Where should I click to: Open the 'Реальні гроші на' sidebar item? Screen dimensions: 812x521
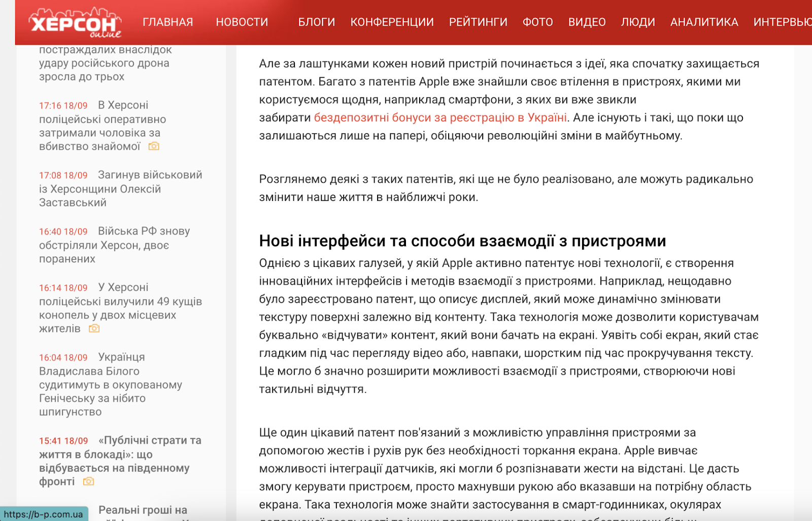point(143,510)
